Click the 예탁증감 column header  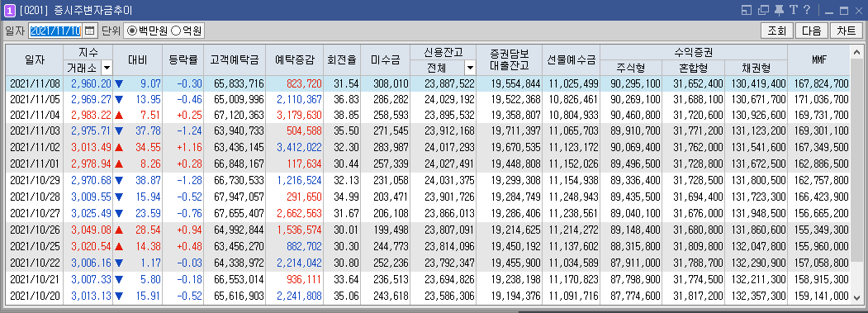click(294, 59)
